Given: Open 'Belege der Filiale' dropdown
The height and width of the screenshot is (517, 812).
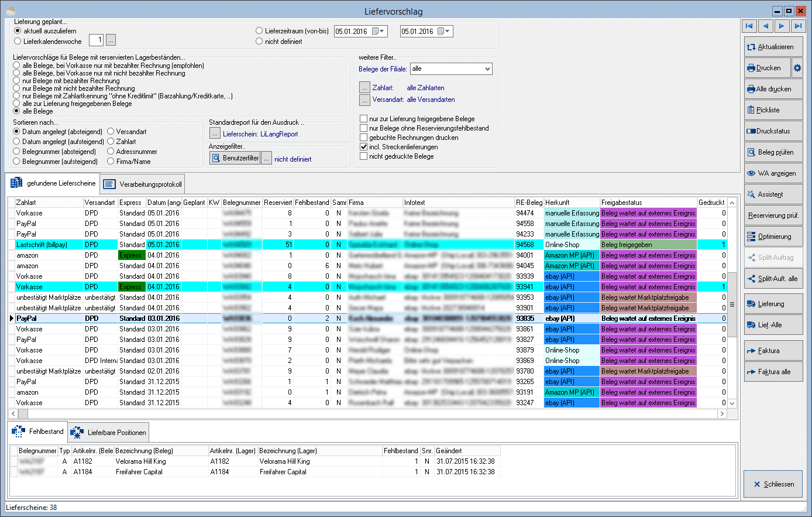Looking at the screenshot, I should click(487, 69).
